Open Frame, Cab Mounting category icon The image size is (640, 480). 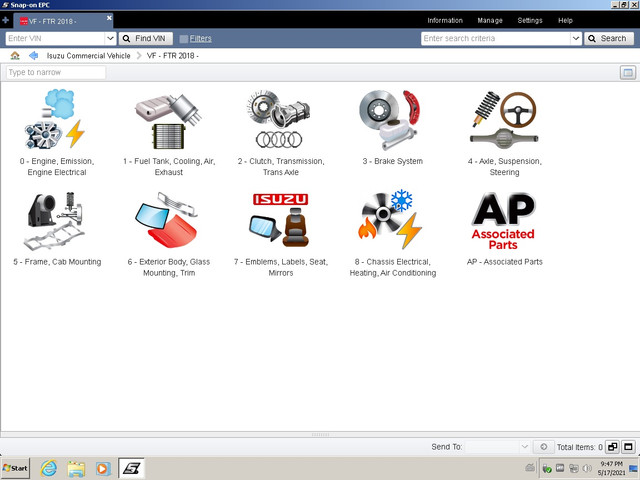(x=56, y=221)
